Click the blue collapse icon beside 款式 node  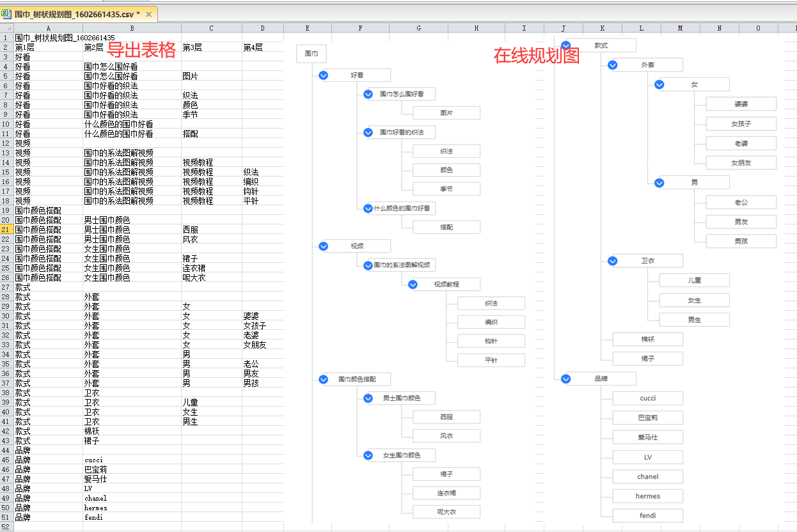coord(565,45)
